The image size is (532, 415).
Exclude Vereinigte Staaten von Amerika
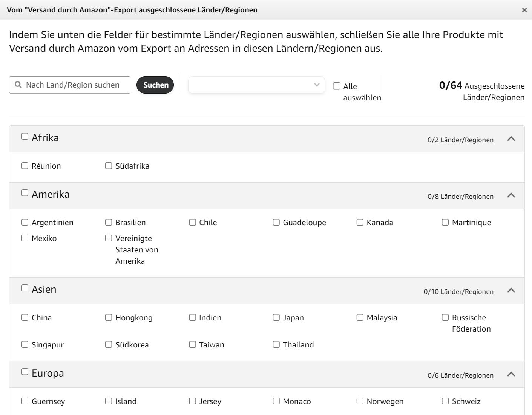click(x=109, y=238)
